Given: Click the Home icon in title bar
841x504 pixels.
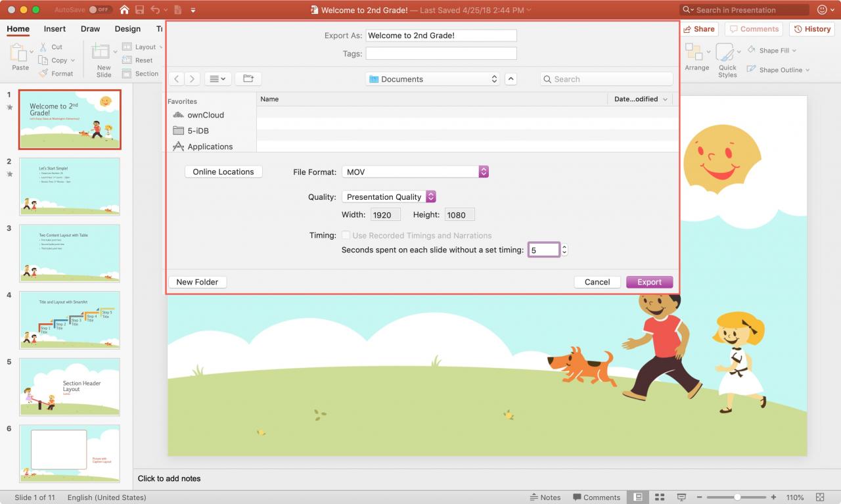Looking at the screenshot, I should click(x=124, y=10).
